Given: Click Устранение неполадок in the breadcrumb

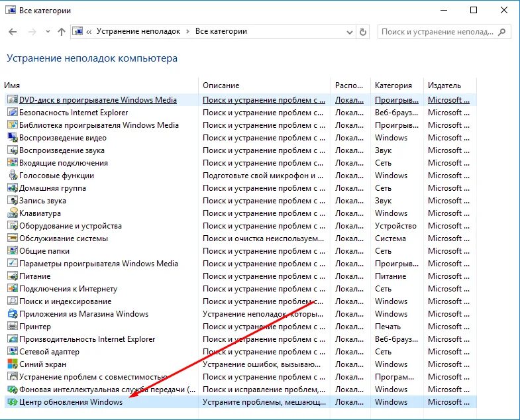Looking at the screenshot, I should coord(138,31).
